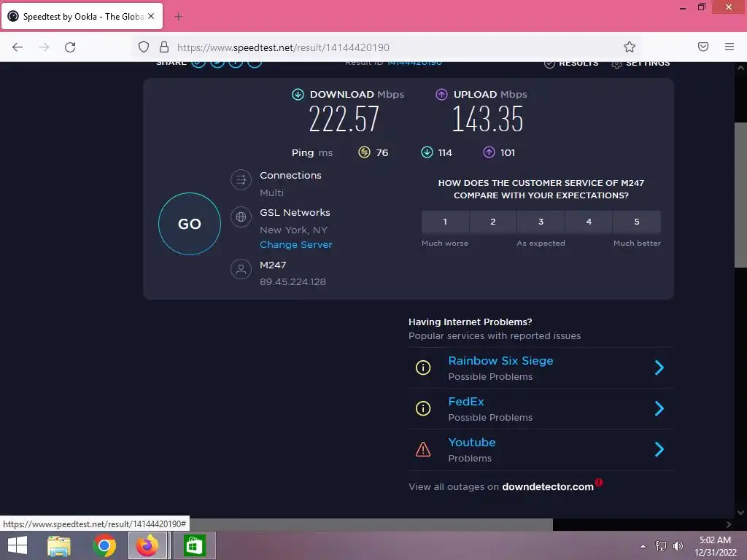Screen dimensions: 747x560
Task: Visit downdetector.com outages link
Action: coord(548,486)
